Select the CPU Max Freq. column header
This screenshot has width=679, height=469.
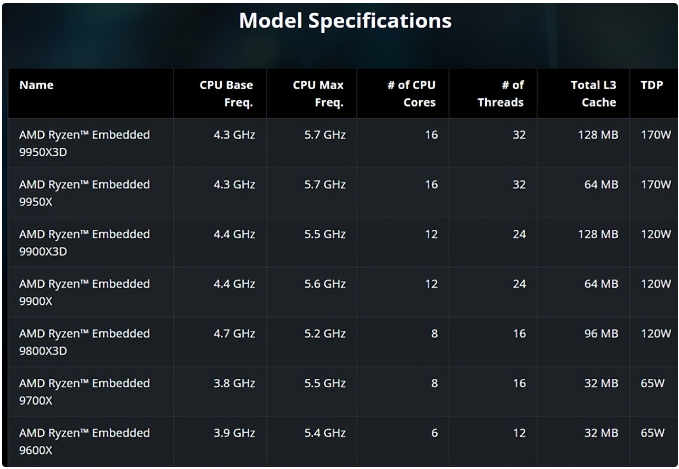[x=318, y=93]
